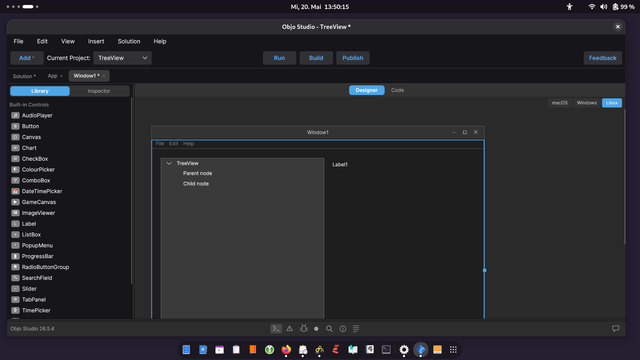Image resolution: width=640 pixels, height=360 pixels.
Task: Preview the layout as Linux
Action: (612, 103)
